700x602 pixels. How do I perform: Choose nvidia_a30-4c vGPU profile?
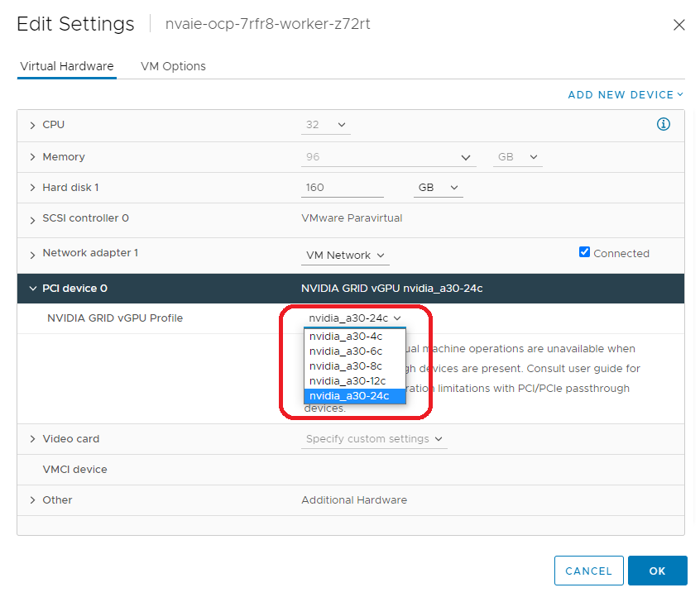(346, 337)
